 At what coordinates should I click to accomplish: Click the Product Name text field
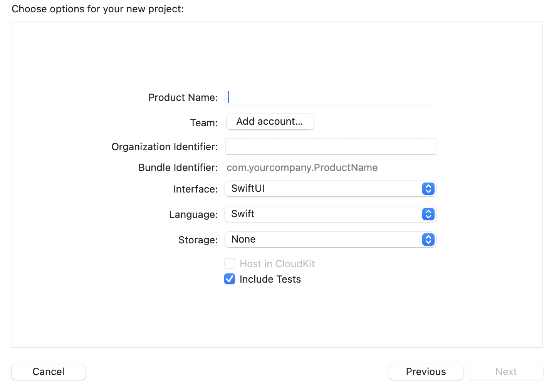point(331,97)
